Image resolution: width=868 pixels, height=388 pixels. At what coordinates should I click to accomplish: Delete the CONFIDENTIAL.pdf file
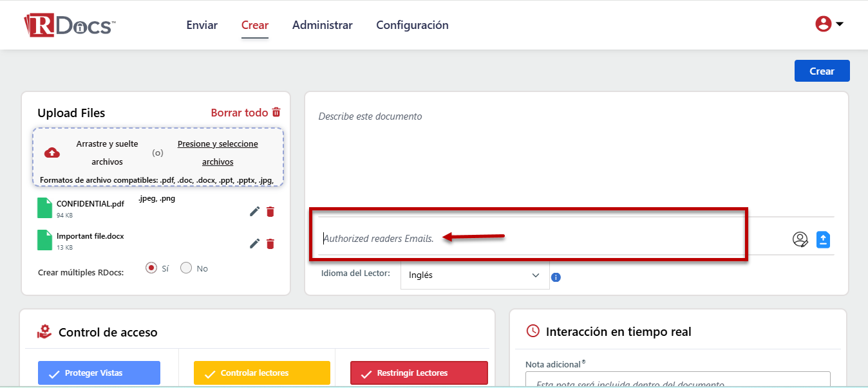pos(270,212)
